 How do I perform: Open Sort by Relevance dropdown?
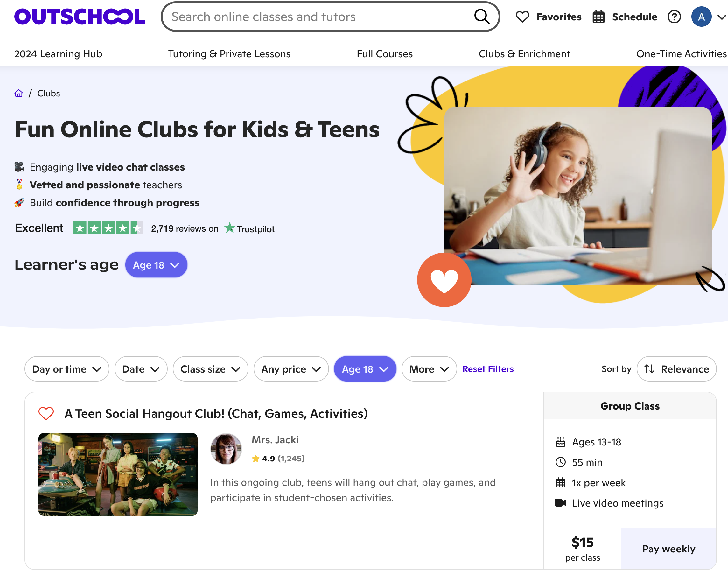coord(676,369)
